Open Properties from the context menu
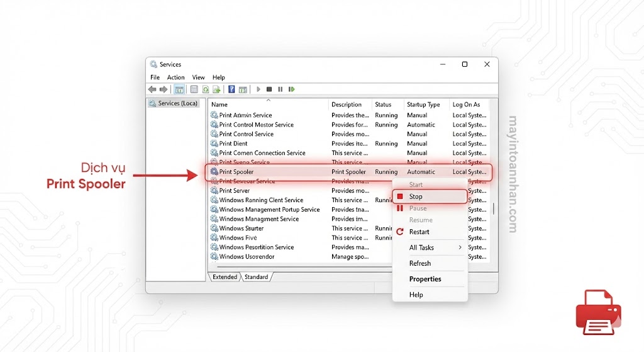 point(425,279)
